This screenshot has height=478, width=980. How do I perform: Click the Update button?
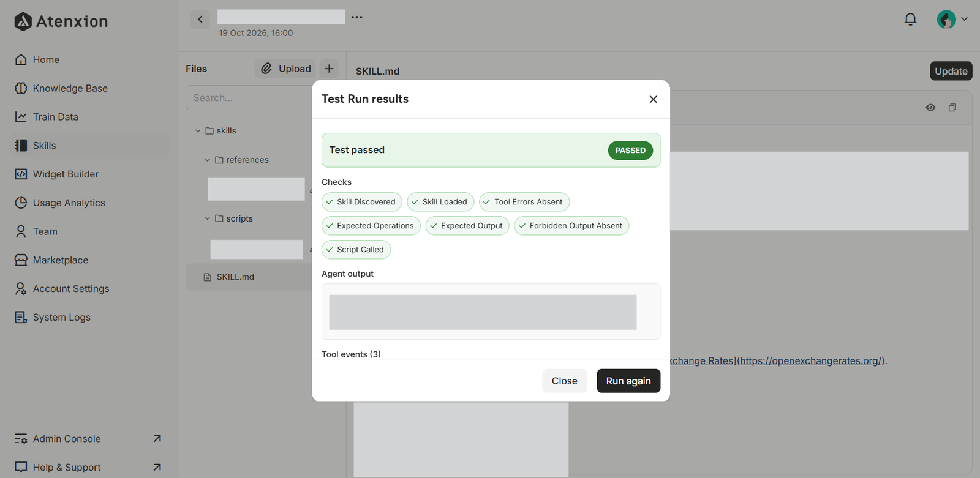(x=951, y=71)
